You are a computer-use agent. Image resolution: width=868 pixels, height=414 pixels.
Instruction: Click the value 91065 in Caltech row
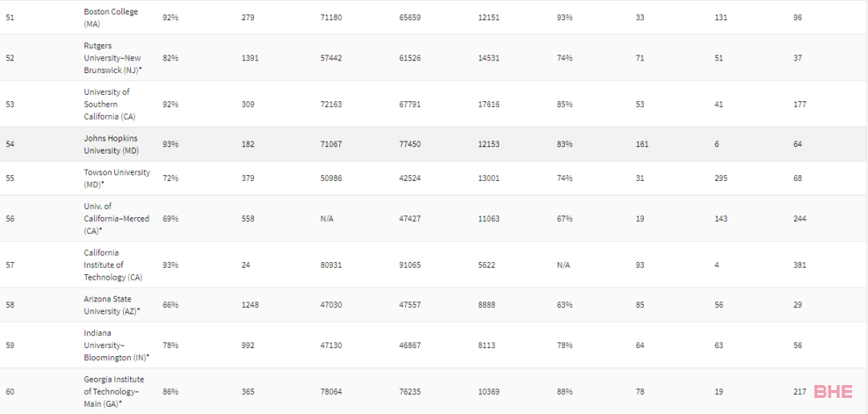coord(410,264)
